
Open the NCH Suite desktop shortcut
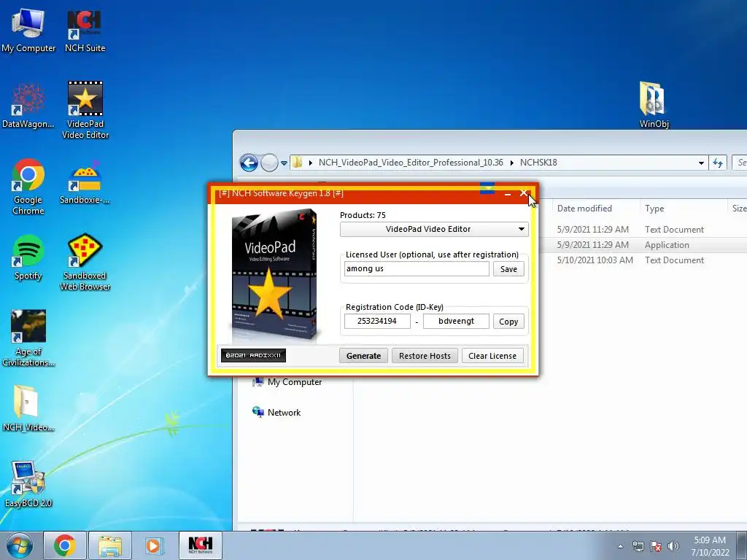[x=85, y=30]
